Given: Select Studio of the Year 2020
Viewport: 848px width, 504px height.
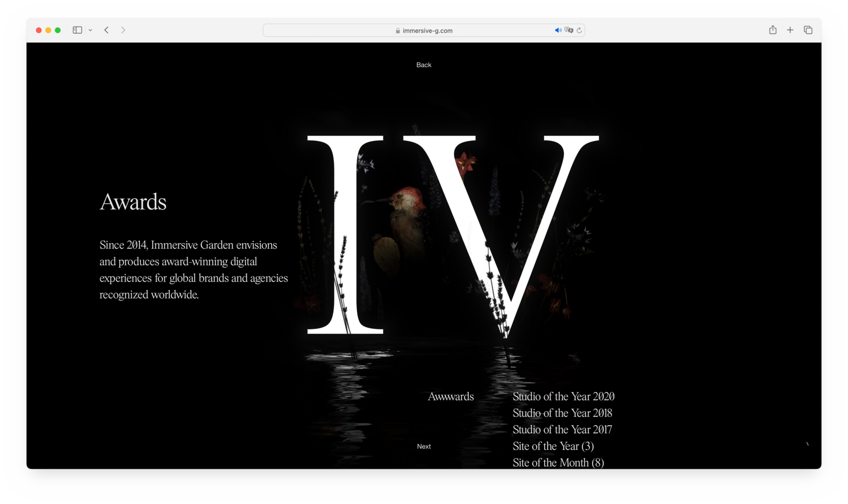Looking at the screenshot, I should pyautogui.click(x=563, y=397).
